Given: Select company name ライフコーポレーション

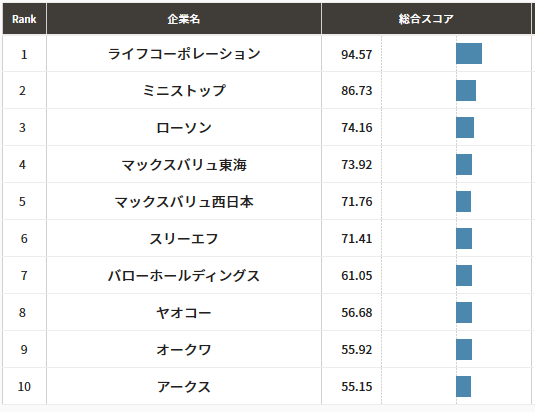Looking at the screenshot, I should [x=184, y=54].
